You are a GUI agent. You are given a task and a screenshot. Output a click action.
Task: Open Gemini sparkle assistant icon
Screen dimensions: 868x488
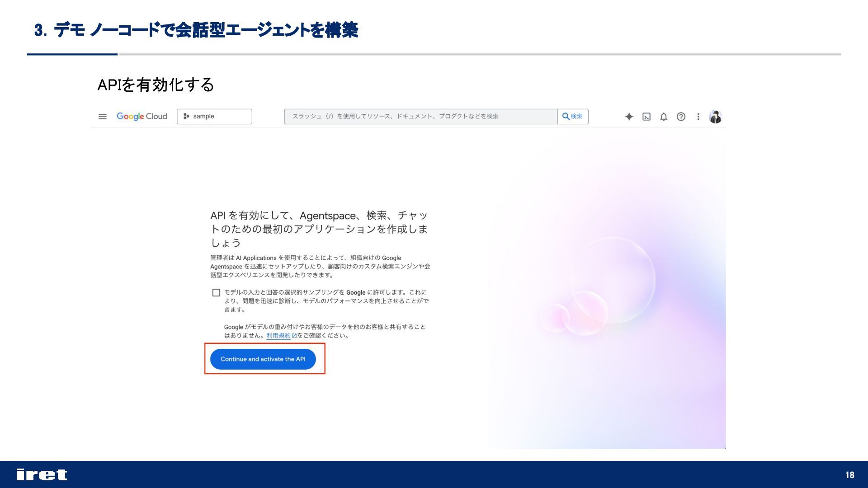[629, 117]
